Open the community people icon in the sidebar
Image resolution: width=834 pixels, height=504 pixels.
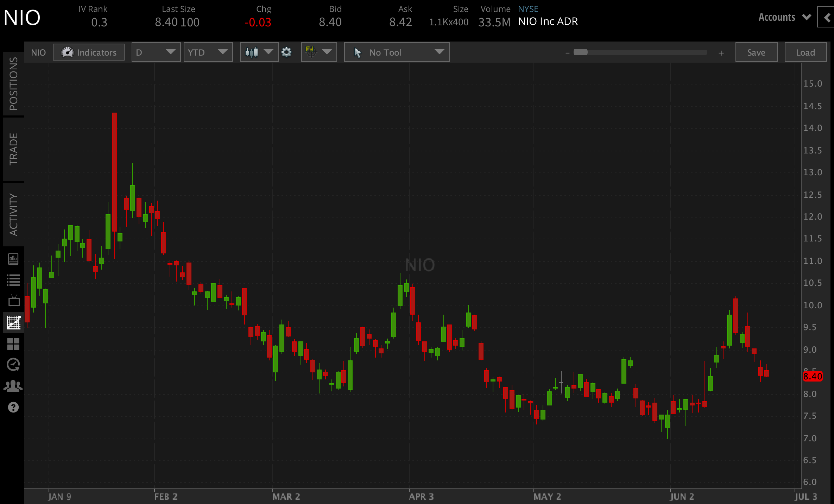(14, 386)
